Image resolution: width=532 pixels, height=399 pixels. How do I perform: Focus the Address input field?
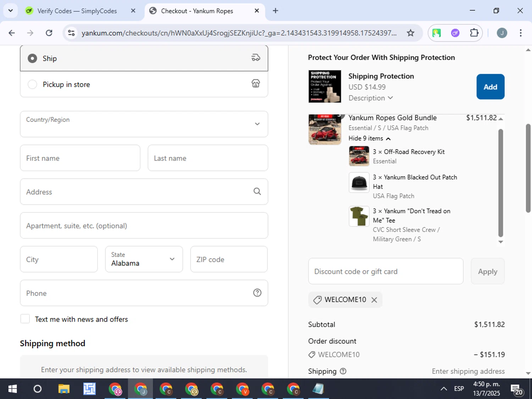point(144,192)
